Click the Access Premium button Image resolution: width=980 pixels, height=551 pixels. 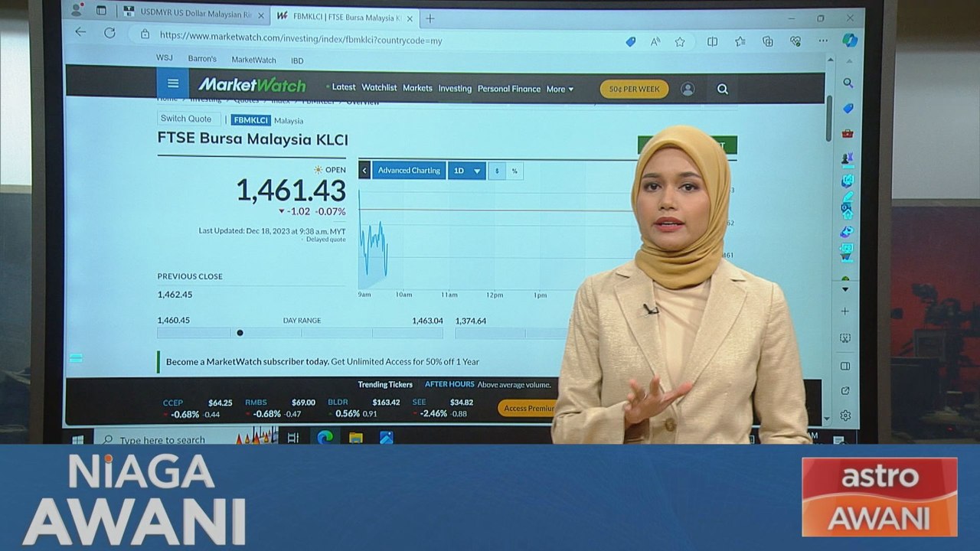pos(528,408)
